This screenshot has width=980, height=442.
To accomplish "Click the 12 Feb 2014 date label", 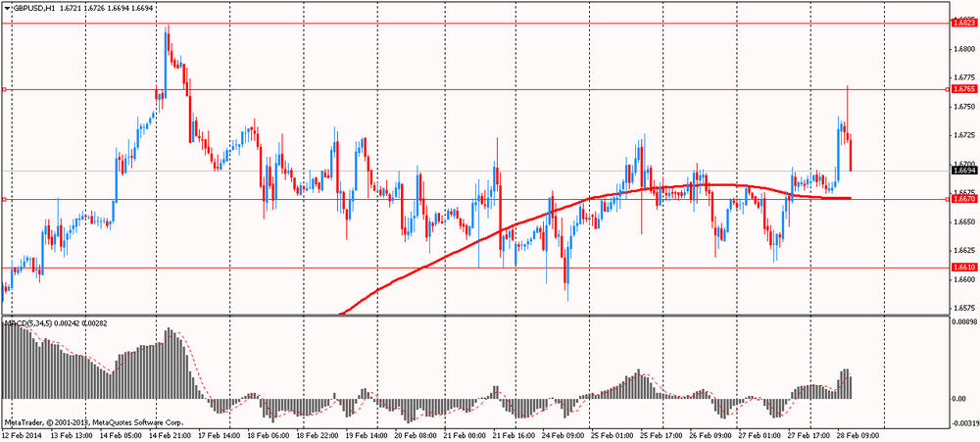I will pos(24,434).
